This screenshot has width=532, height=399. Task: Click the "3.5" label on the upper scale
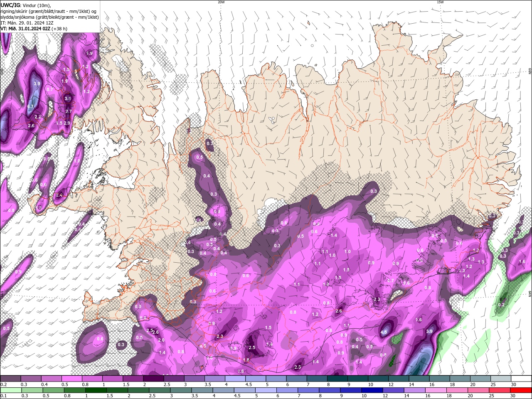[208, 384]
